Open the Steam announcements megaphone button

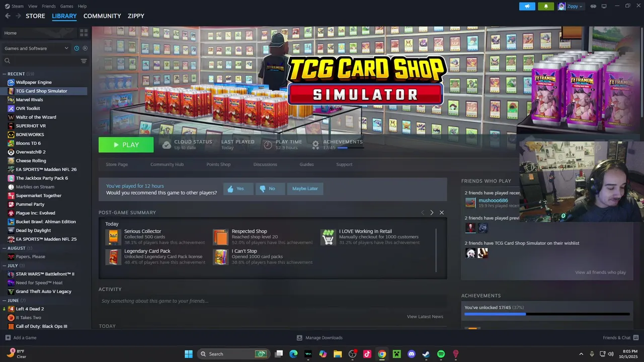click(527, 7)
